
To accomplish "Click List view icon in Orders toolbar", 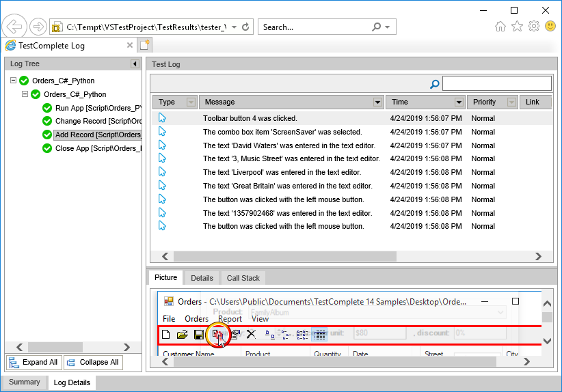I will [302, 335].
